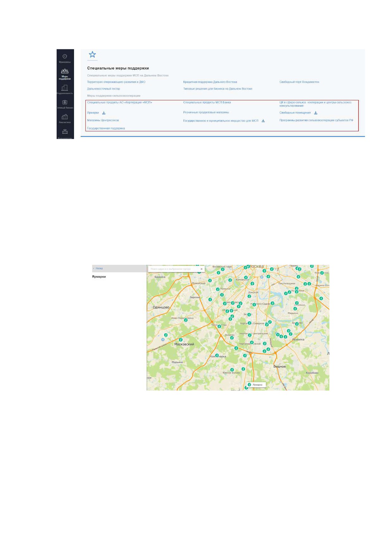The width and height of the screenshot is (392, 555).
Task: Open the Свободные помещения link
Action: (295, 113)
